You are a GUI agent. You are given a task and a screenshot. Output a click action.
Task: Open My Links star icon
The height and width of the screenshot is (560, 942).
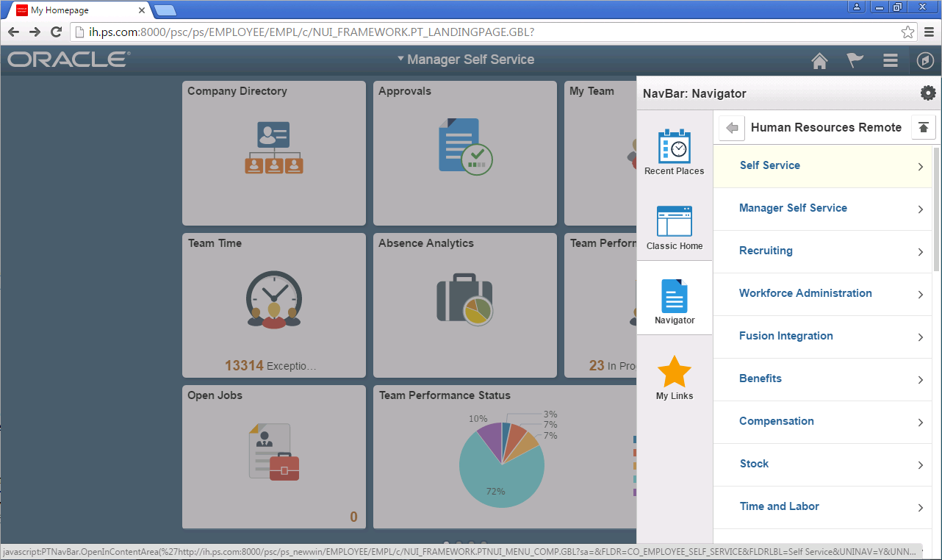[x=674, y=376]
